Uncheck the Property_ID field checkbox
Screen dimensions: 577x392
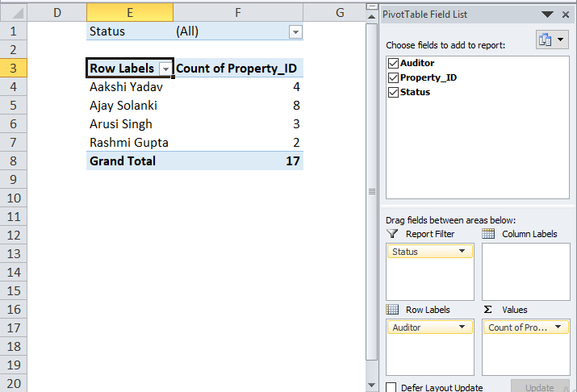[x=393, y=77]
